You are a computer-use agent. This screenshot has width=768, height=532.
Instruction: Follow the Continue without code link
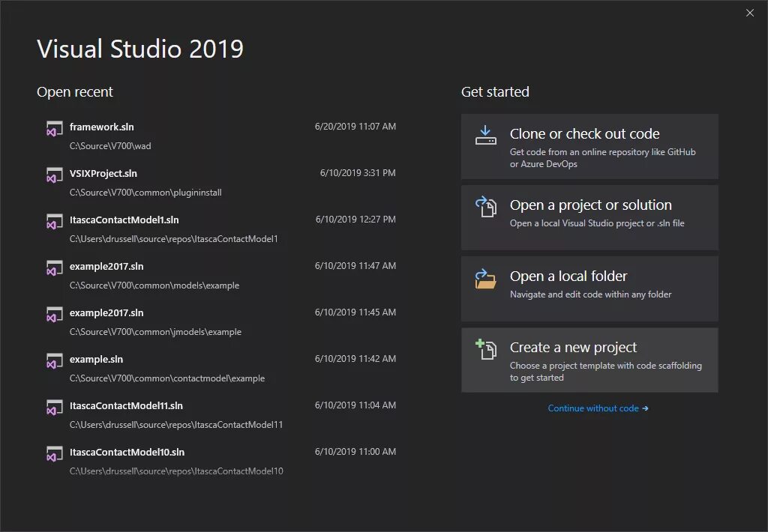598,408
